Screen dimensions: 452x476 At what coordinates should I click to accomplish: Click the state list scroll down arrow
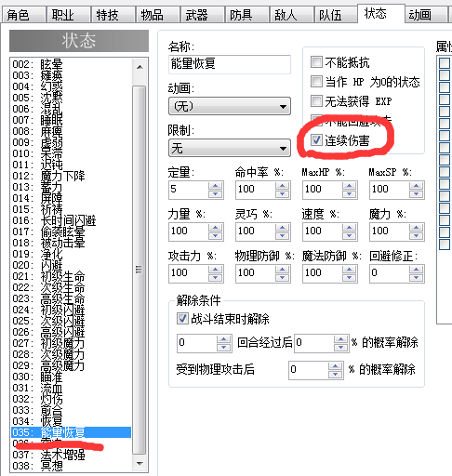pos(140,464)
